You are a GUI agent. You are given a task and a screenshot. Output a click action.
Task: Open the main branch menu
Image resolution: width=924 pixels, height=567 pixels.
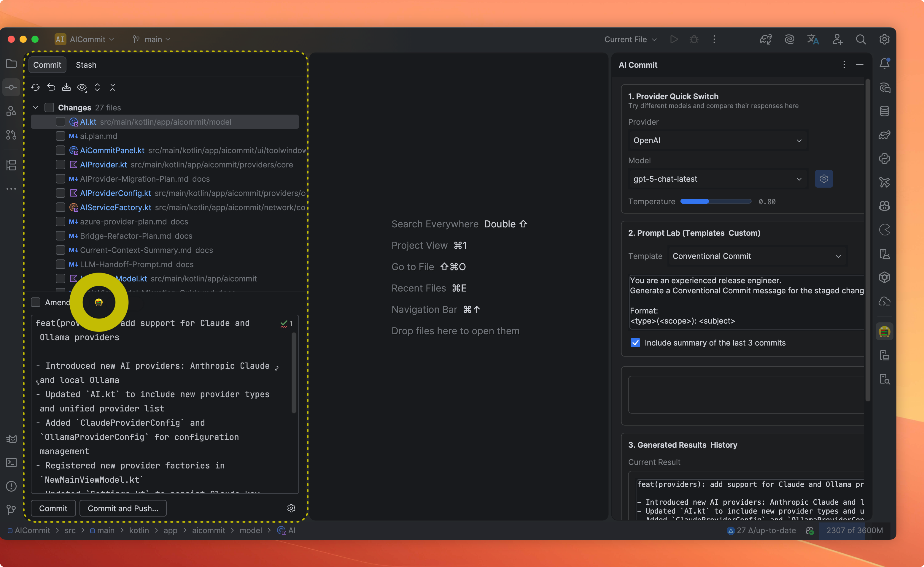pos(151,39)
